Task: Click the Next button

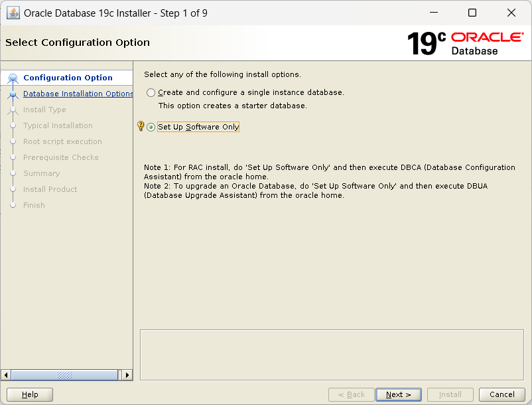Action: [398, 394]
